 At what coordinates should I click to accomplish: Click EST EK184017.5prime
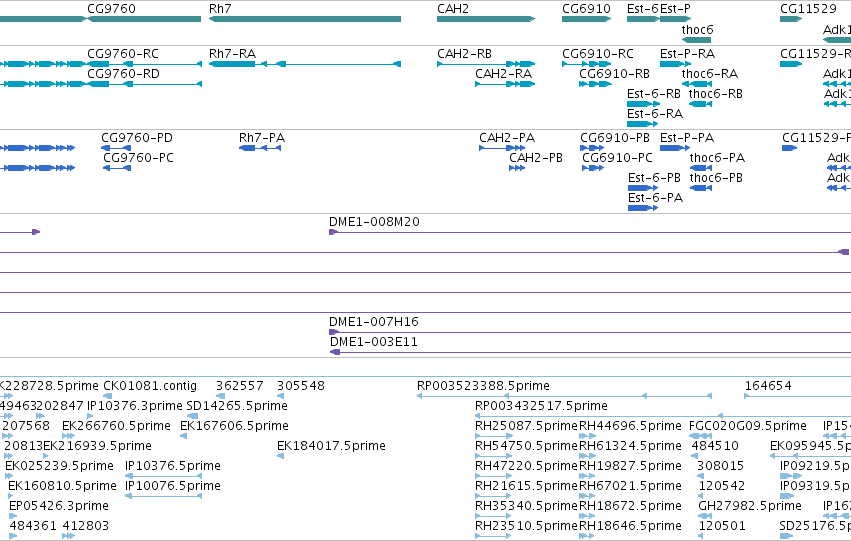pos(331,446)
